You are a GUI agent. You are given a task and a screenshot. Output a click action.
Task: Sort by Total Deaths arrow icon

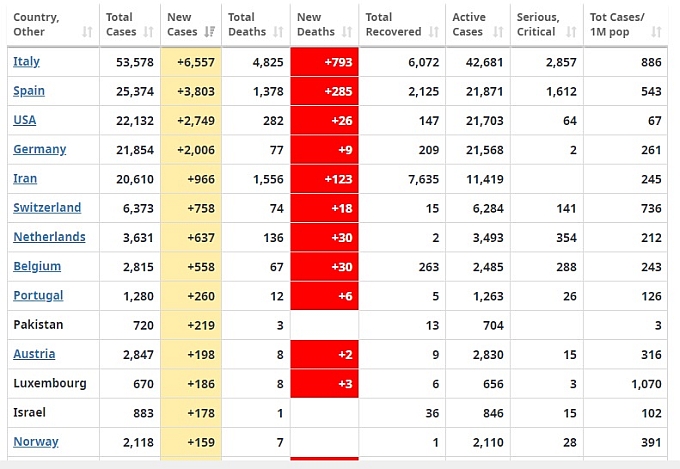(278, 33)
